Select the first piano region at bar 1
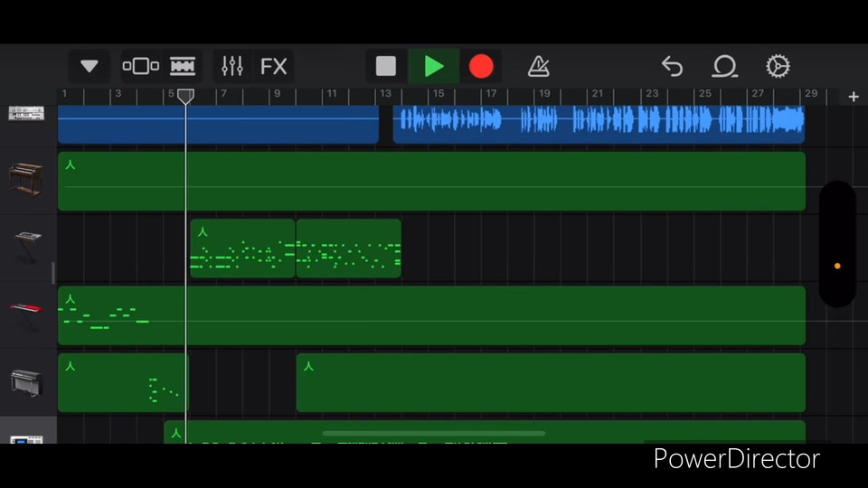 (123, 383)
